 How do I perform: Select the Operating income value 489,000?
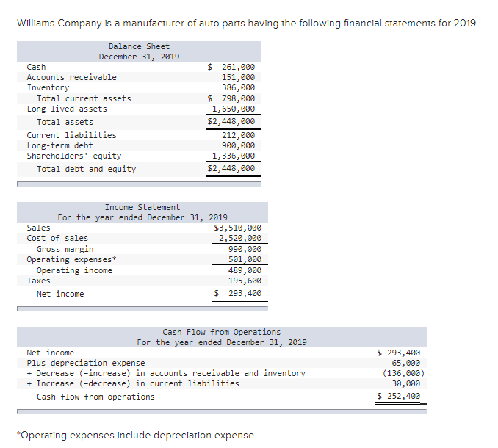[245, 270]
